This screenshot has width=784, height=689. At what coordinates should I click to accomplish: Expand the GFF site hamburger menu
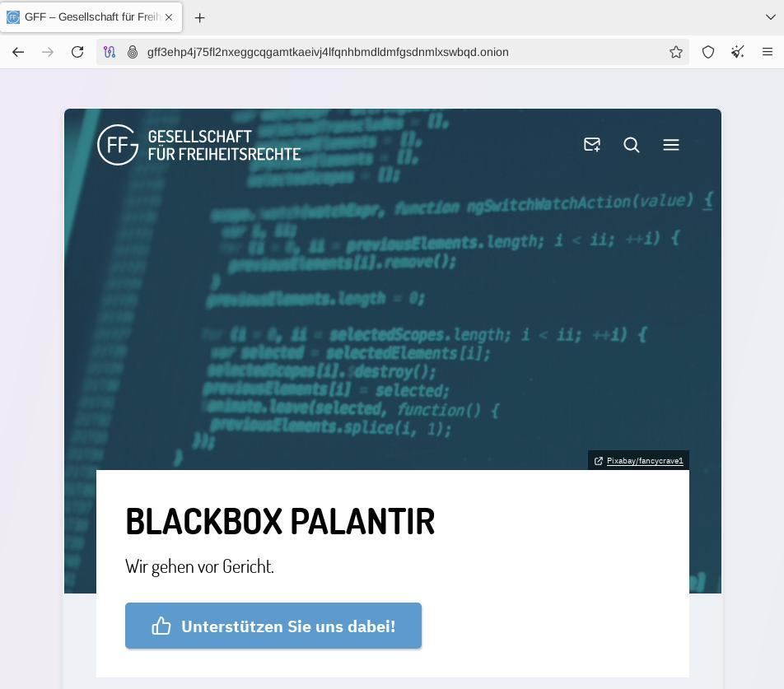point(671,145)
